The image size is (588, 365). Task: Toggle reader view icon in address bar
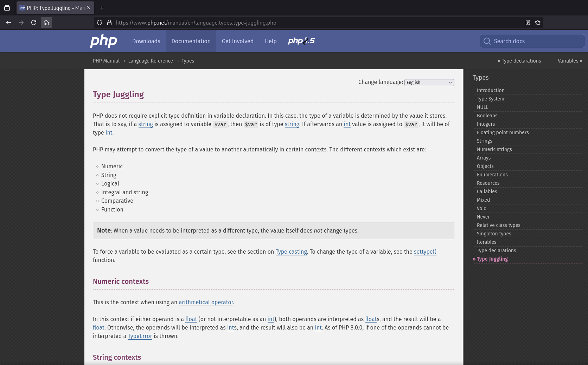(528, 22)
